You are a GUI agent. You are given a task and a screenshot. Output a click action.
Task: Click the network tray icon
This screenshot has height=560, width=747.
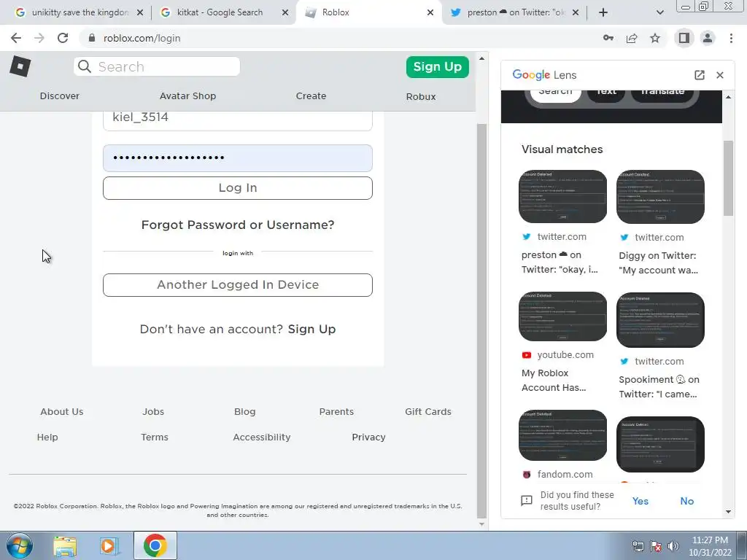coord(638,546)
